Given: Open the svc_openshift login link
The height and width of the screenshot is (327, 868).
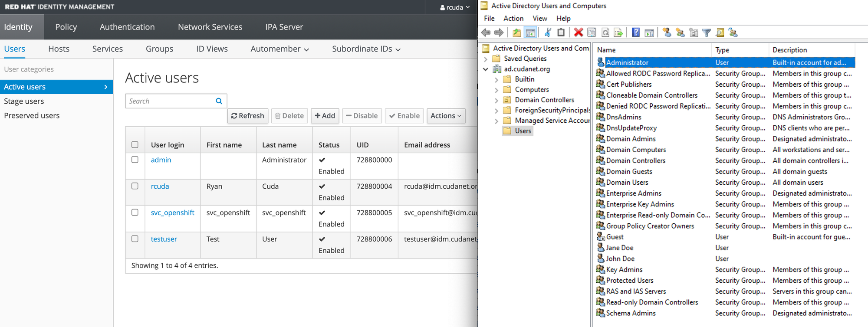Looking at the screenshot, I should [x=173, y=213].
